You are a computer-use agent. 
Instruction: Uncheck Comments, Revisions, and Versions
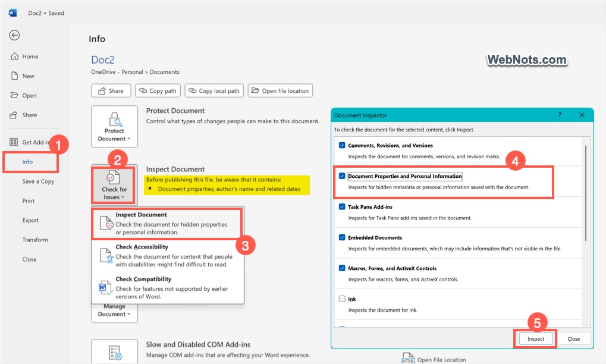[x=342, y=145]
